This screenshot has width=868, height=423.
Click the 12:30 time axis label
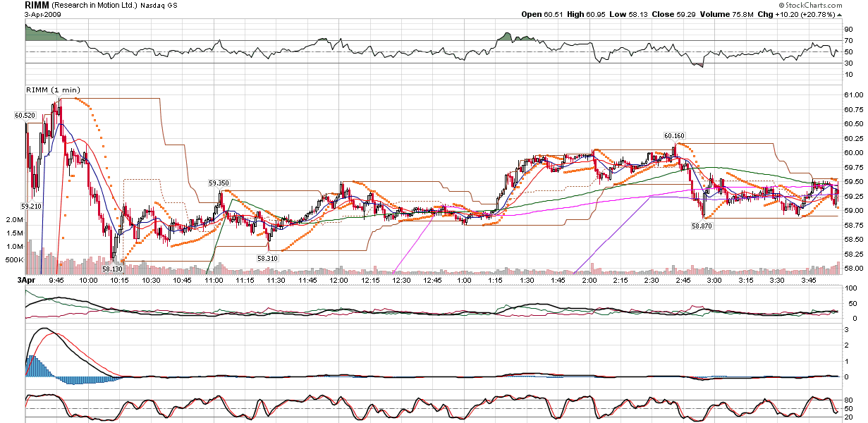point(402,280)
